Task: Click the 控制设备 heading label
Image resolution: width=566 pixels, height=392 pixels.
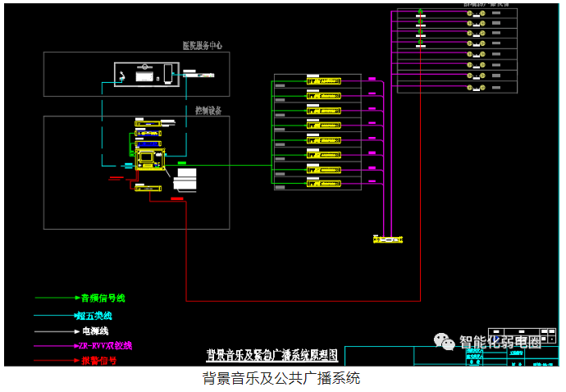Action: point(208,110)
